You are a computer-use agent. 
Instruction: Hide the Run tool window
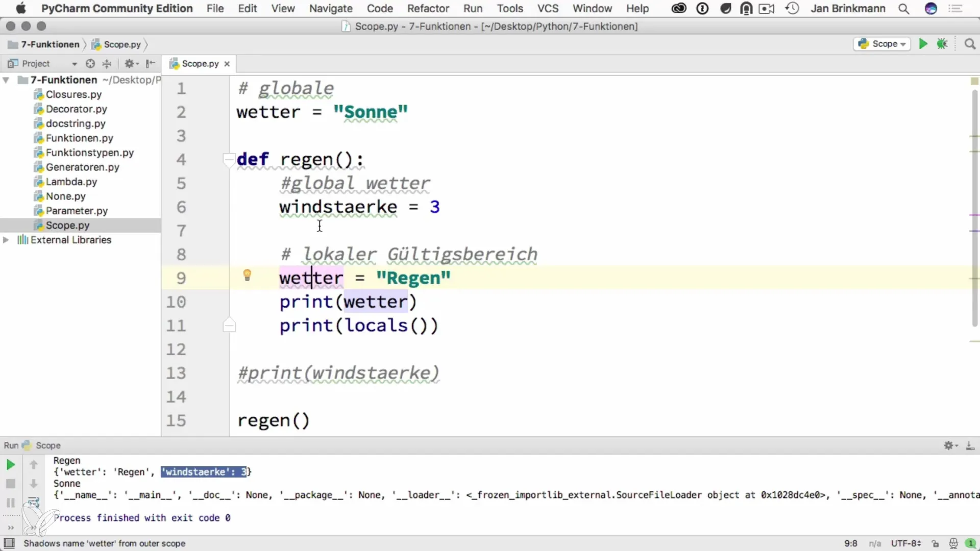[x=970, y=445]
